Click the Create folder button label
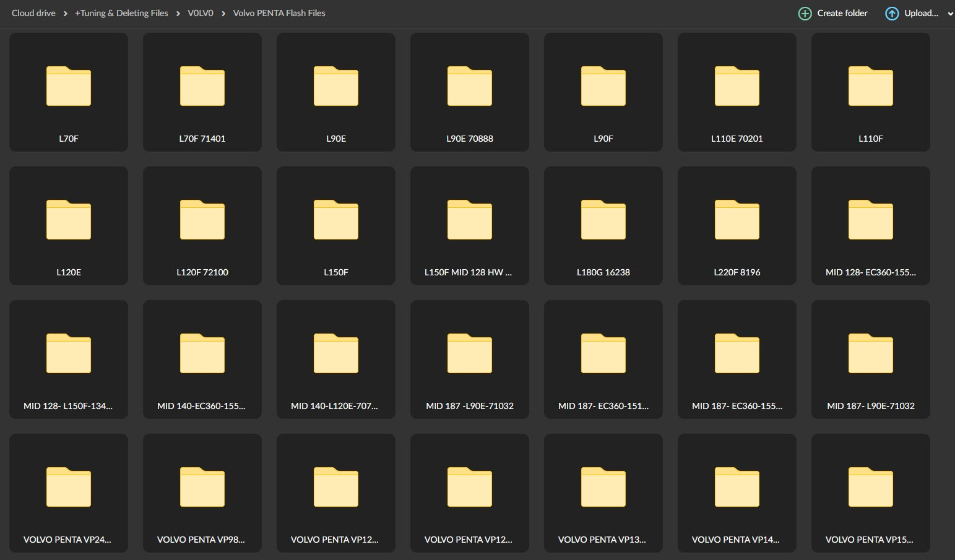This screenshot has height=560, width=955. (x=842, y=13)
